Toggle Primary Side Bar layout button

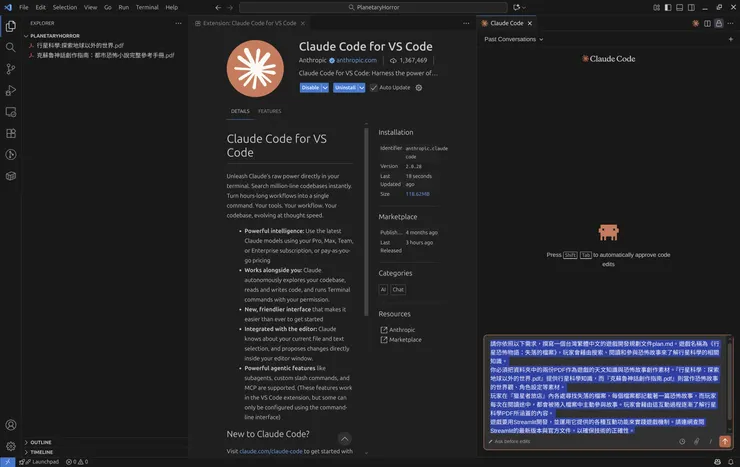tap(668, 7)
